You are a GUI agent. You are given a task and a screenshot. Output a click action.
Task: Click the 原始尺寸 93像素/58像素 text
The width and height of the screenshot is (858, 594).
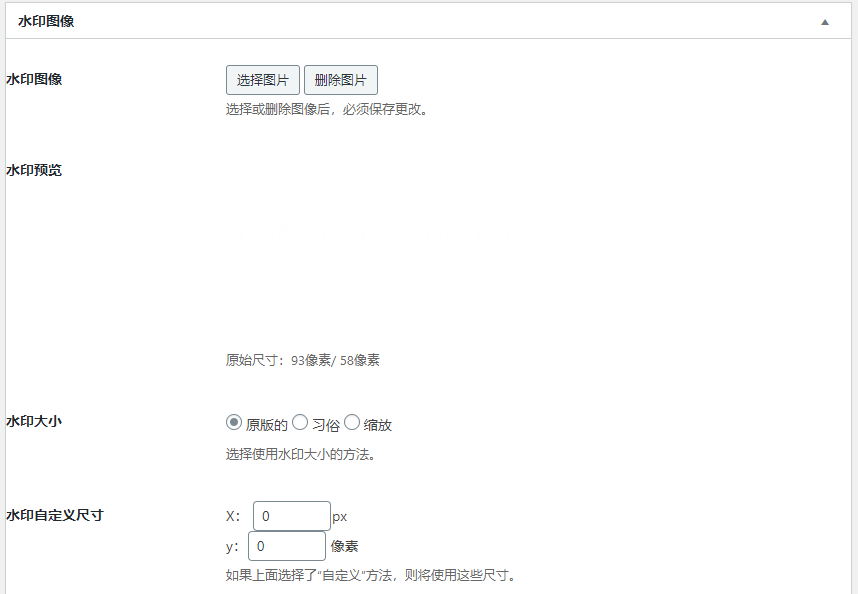coord(303,360)
